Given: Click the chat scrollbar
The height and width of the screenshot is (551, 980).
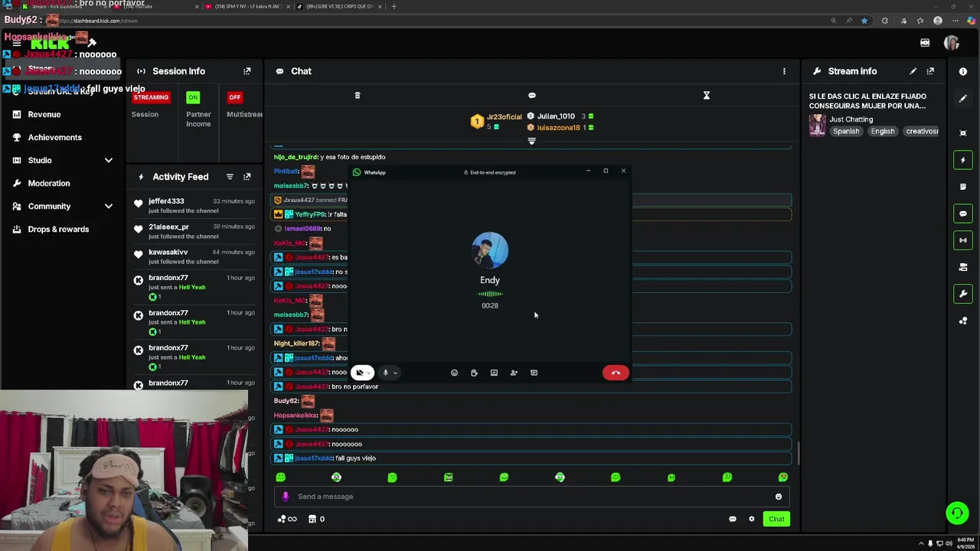Looking at the screenshot, I should point(798,453).
